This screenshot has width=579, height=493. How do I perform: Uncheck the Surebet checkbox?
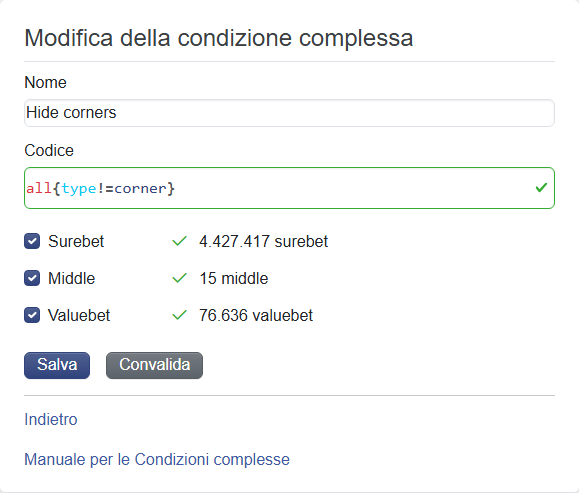pos(32,242)
